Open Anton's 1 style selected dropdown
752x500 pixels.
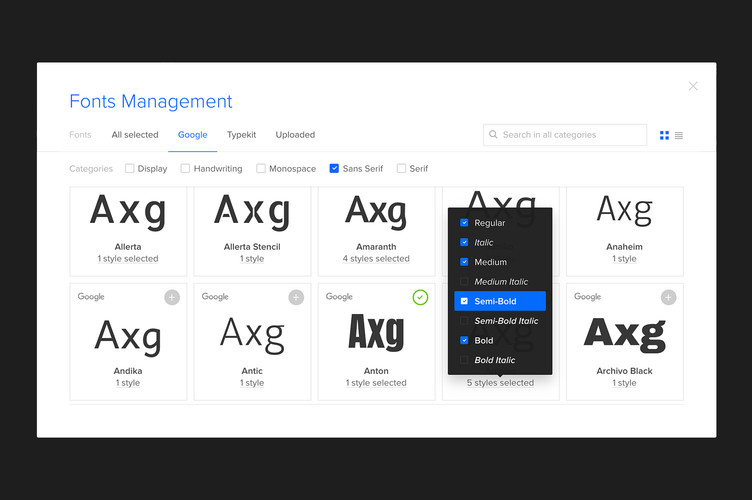[x=376, y=383]
